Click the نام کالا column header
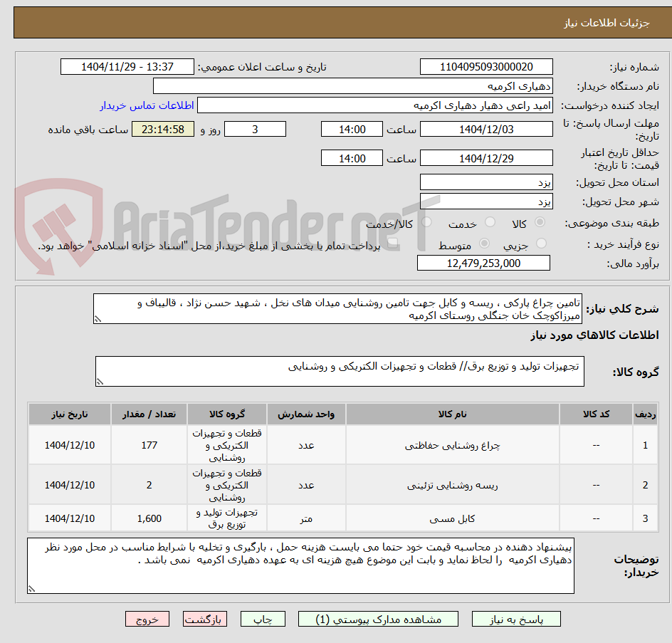Image resolution: width=672 pixels, height=643 pixels. point(452,414)
